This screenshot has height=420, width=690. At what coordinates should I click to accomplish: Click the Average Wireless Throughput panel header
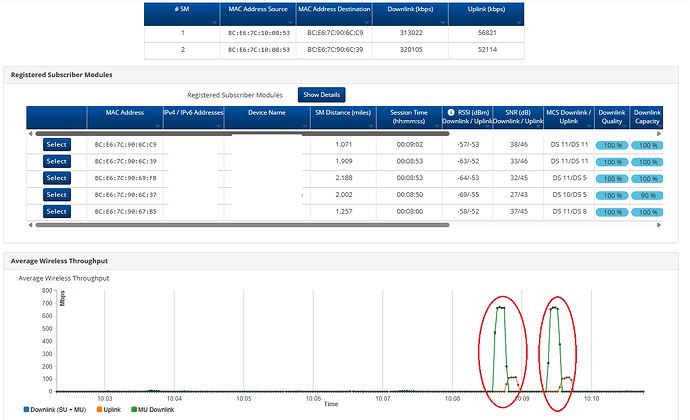pyautogui.click(x=65, y=261)
